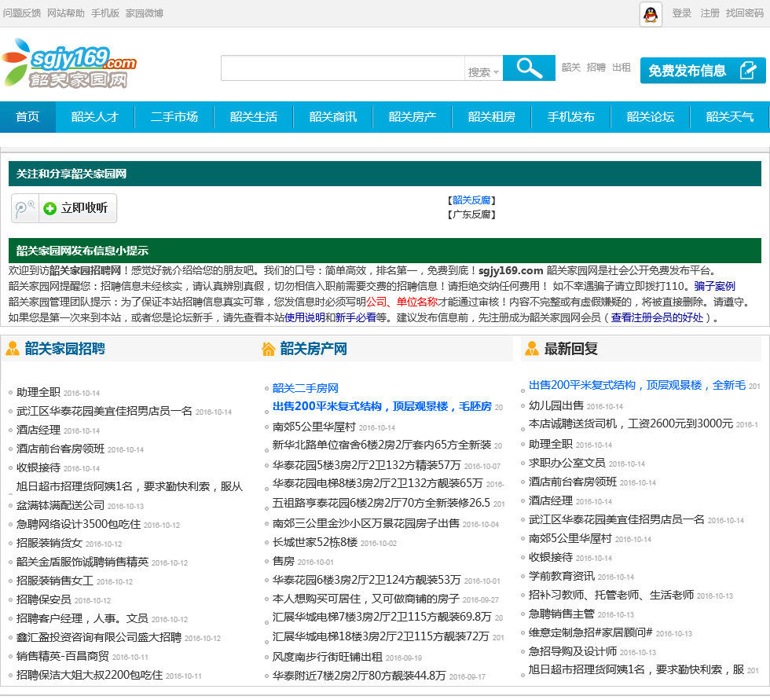Click the sgjy169.com site logo
This screenshot has width=770, height=700.
[69, 64]
